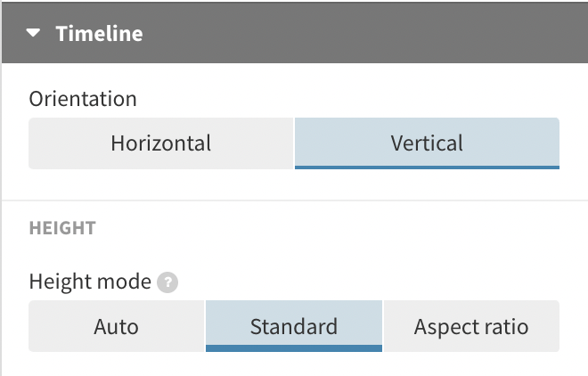Screen dimensions: 588x376
Task: Switch timeline layout to the Horizontal option
Action: click(161, 143)
